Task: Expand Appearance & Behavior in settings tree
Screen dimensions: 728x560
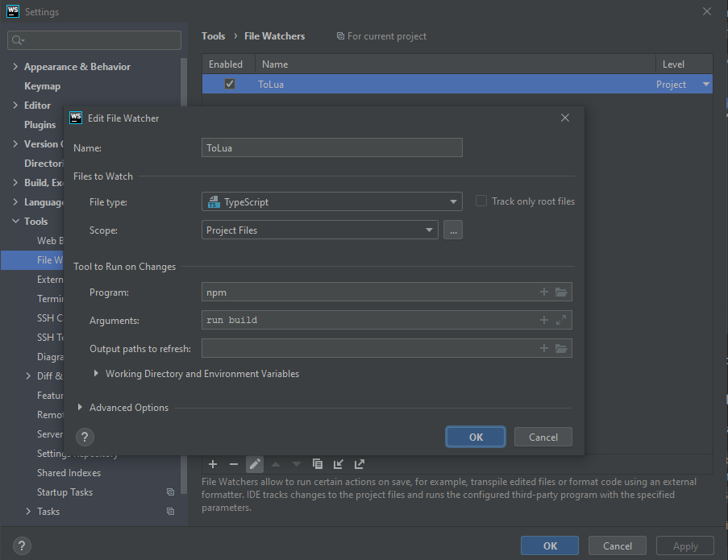Action: point(15,67)
